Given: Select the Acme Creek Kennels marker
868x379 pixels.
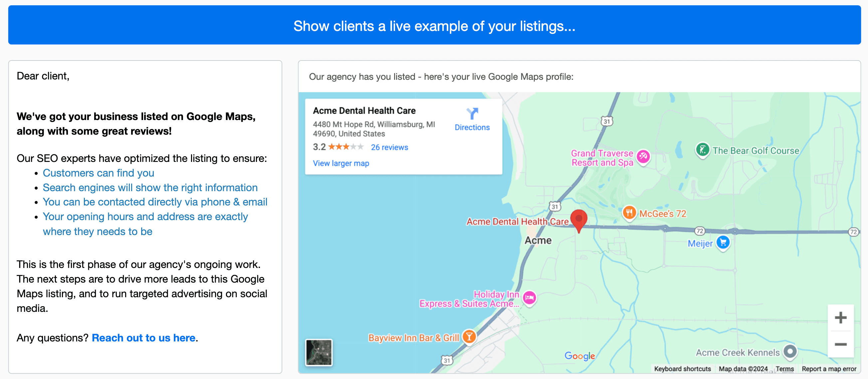Looking at the screenshot, I should point(790,352).
